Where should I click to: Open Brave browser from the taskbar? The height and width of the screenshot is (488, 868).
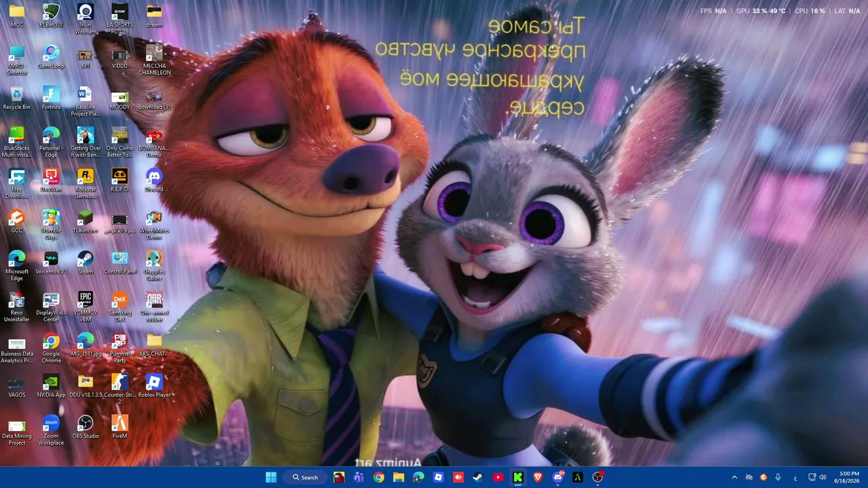pos(538,477)
